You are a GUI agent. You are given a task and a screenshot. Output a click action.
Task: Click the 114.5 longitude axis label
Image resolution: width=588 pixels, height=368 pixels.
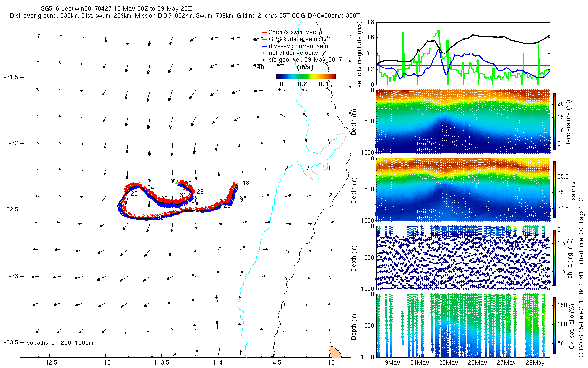click(273, 362)
